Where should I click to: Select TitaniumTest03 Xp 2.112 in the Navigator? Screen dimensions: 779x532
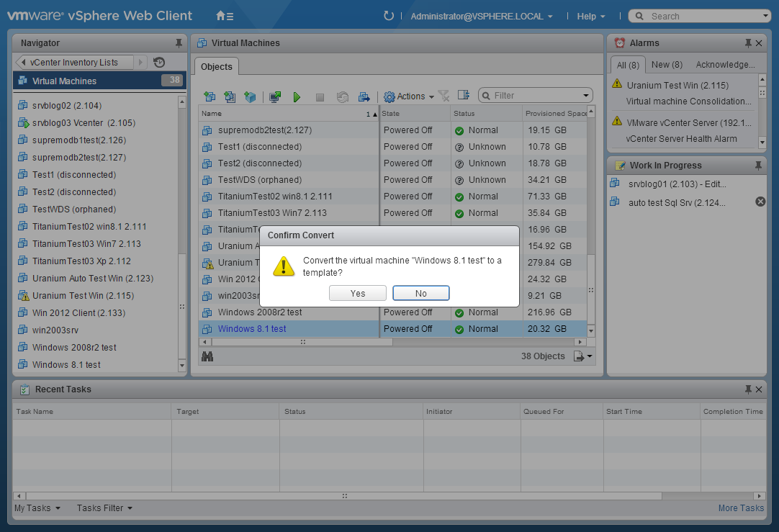point(81,261)
